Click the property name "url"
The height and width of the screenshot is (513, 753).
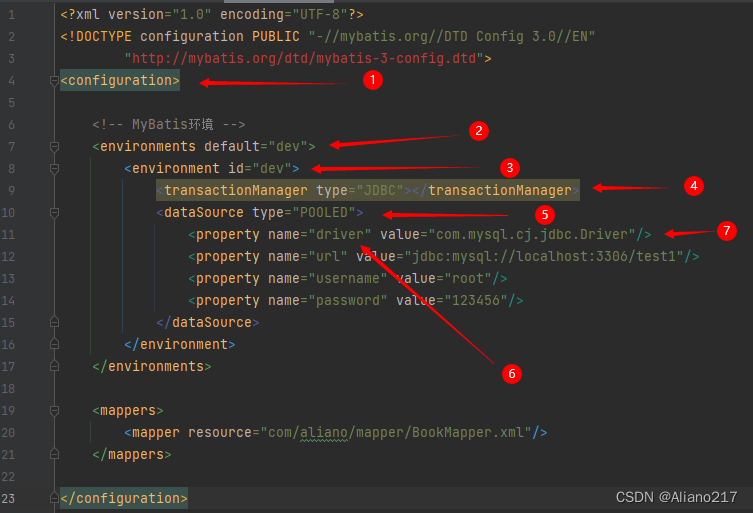[x=328, y=256]
